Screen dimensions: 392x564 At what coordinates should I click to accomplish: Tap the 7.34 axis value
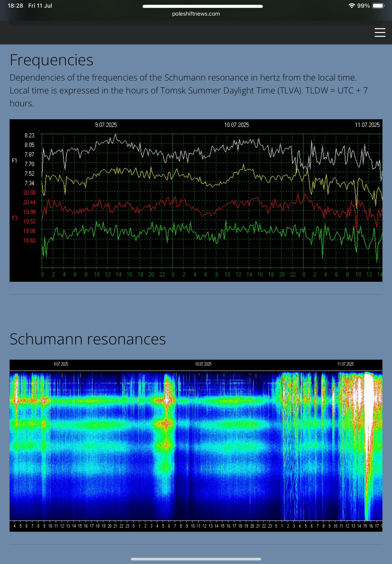click(29, 183)
